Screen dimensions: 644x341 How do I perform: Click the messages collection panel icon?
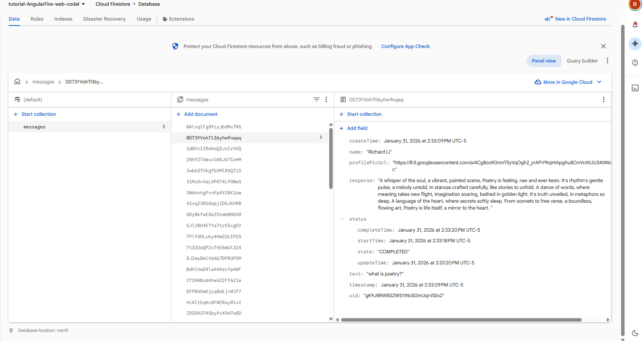(180, 99)
